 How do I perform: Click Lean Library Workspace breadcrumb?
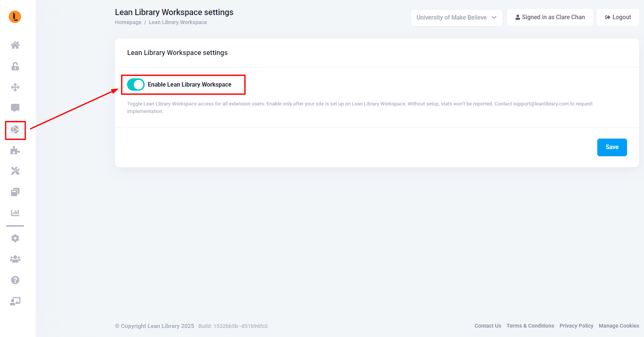click(178, 22)
